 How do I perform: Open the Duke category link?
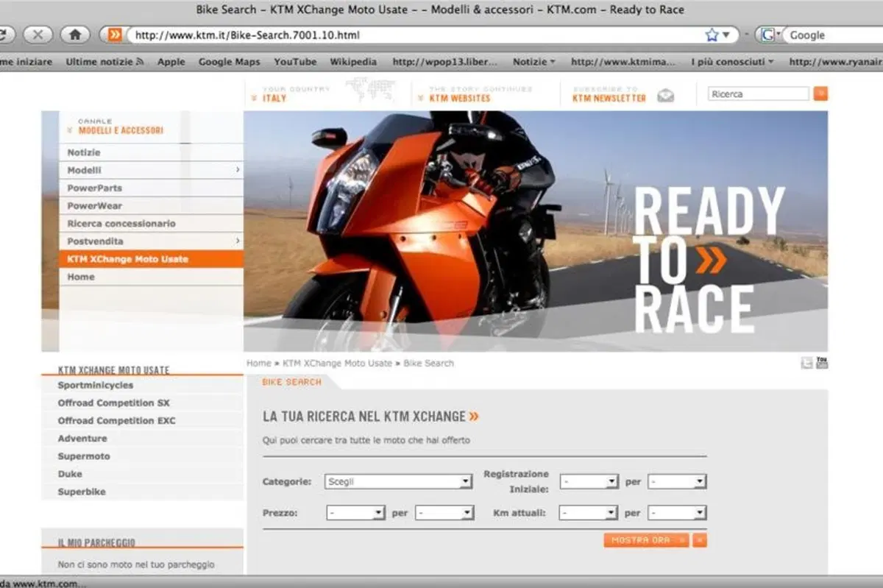70,474
